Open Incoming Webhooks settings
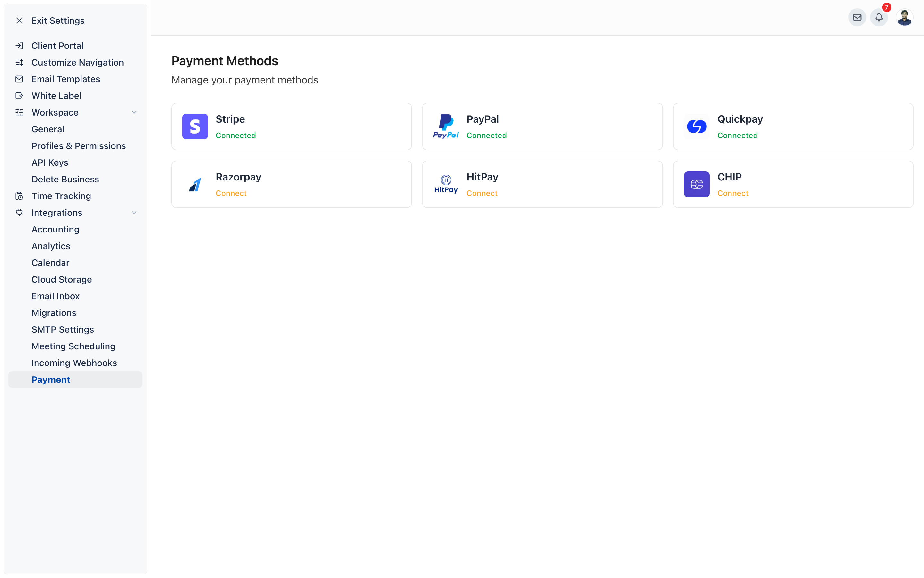The height and width of the screenshot is (578, 924). pos(74,363)
